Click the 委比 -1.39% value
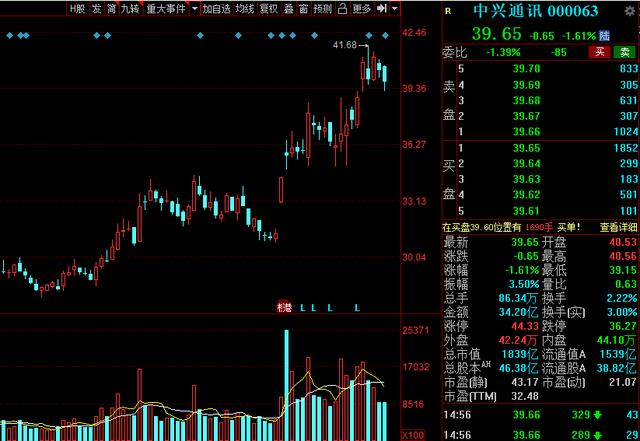This screenshot has height=441, width=640. click(x=503, y=52)
